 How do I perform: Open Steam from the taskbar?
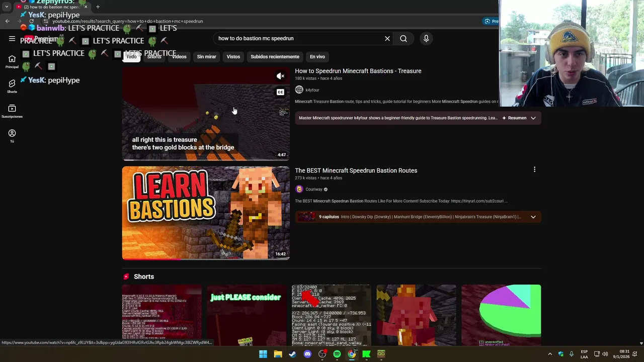pos(292,354)
